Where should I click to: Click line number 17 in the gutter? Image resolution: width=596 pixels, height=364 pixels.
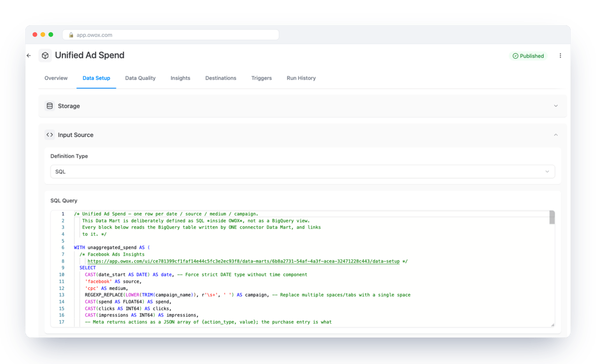click(x=62, y=322)
